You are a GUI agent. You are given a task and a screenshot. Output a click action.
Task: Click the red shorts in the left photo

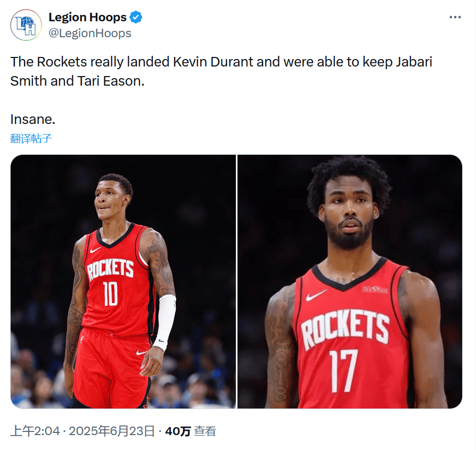point(112,367)
